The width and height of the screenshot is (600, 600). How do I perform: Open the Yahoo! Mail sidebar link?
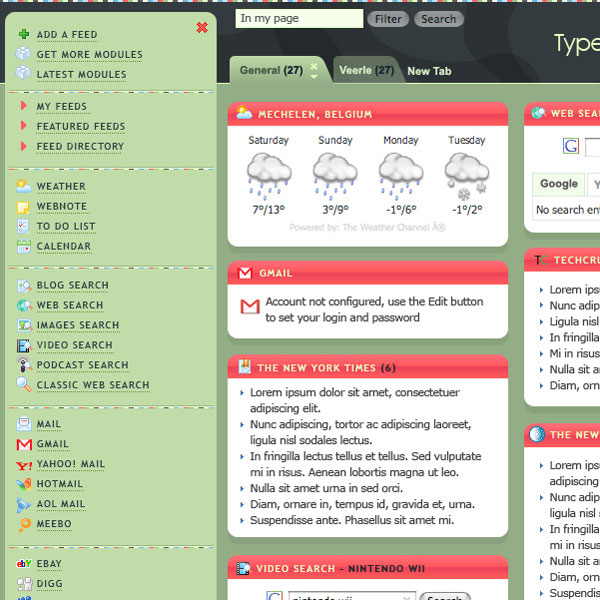pyautogui.click(x=71, y=464)
